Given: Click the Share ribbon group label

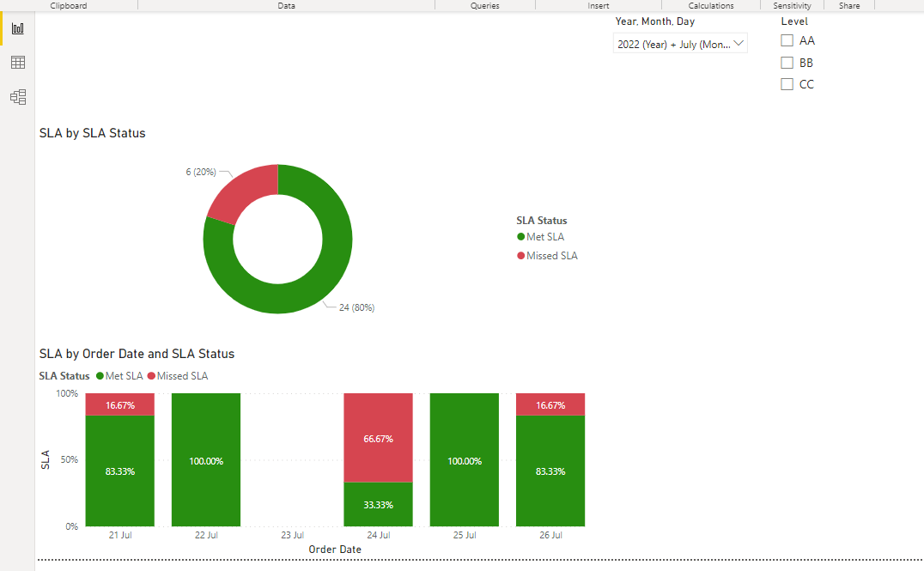Looking at the screenshot, I should 849,5.
